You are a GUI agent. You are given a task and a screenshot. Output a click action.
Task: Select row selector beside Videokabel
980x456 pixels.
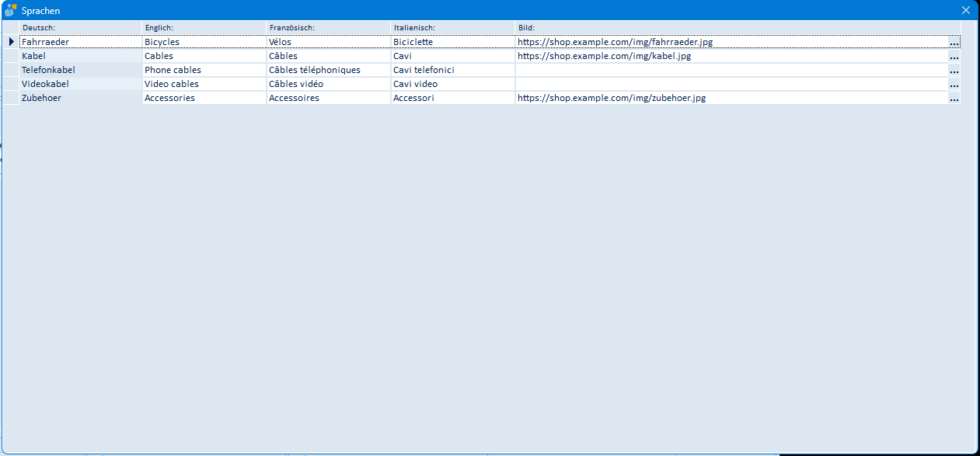point(11,84)
